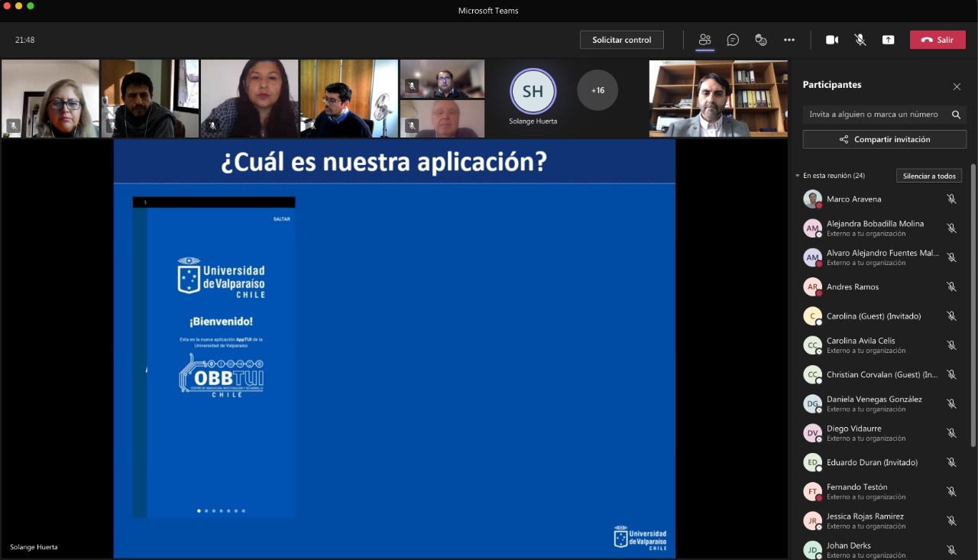Click the scrollbar in the participants list
Image resolution: width=978 pixels, height=560 pixels.
(973, 306)
